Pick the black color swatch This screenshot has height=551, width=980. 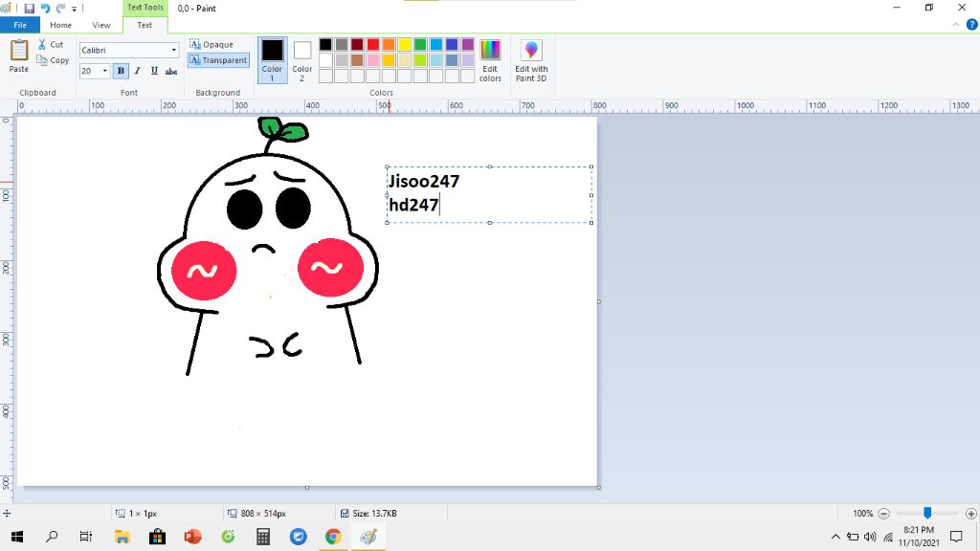pos(325,44)
